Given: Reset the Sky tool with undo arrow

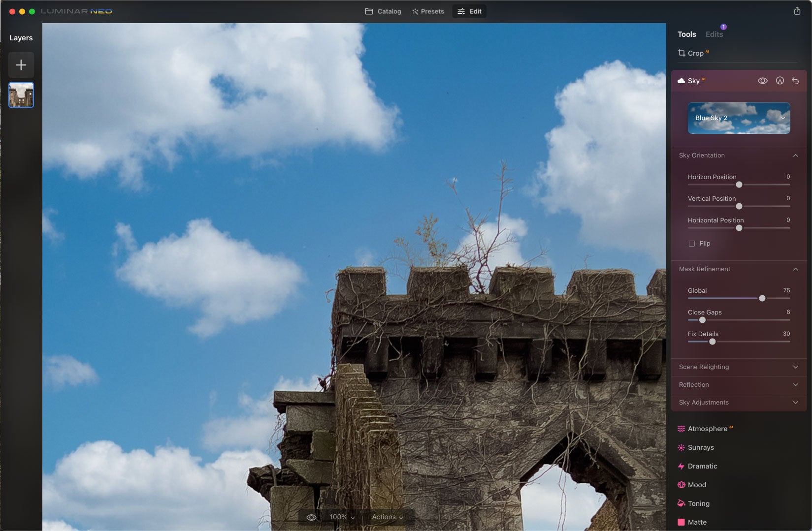Looking at the screenshot, I should pyautogui.click(x=795, y=81).
